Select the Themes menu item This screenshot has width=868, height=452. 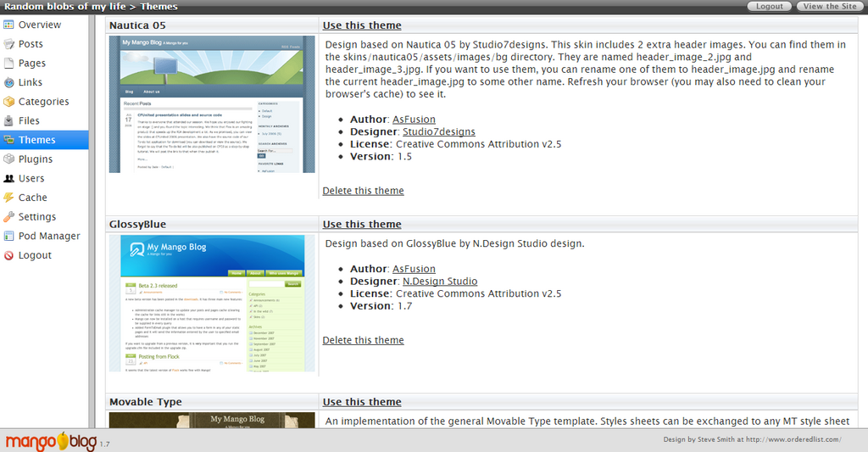click(x=44, y=140)
